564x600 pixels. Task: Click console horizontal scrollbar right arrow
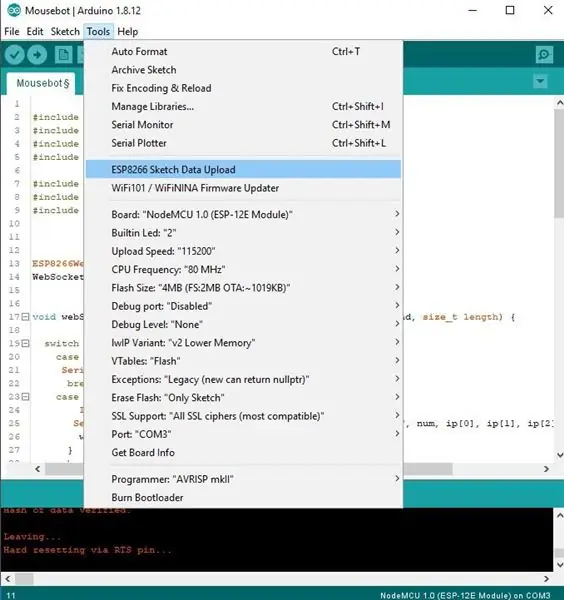(546, 579)
